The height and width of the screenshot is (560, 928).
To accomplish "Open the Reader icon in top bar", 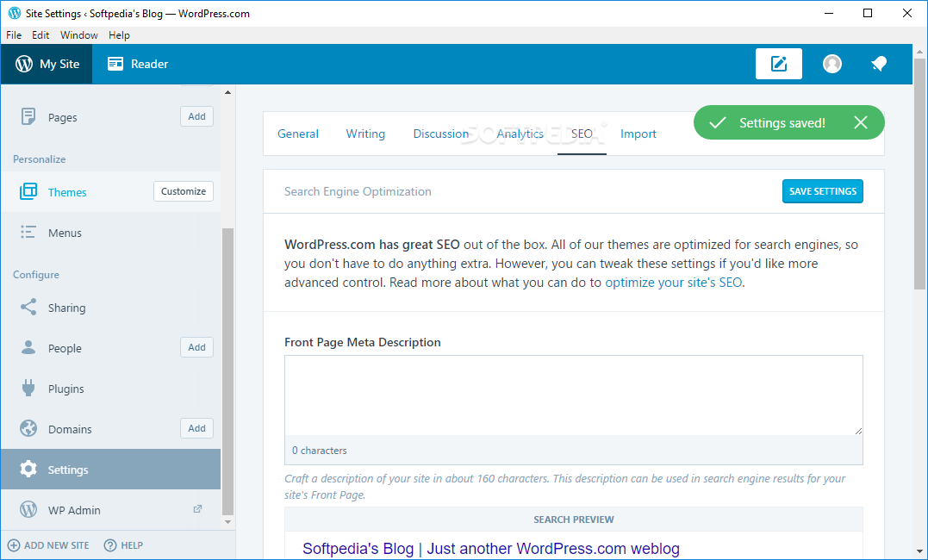I will pyautogui.click(x=115, y=64).
